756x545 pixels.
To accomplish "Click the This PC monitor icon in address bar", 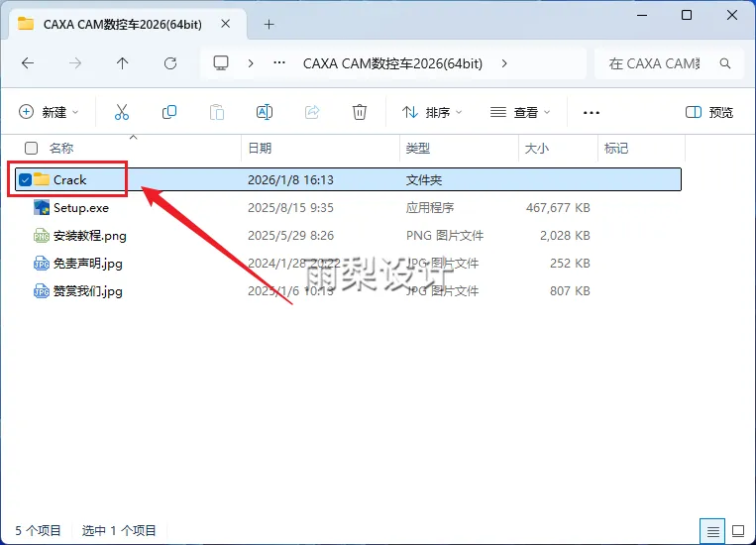I will click(221, 63).
